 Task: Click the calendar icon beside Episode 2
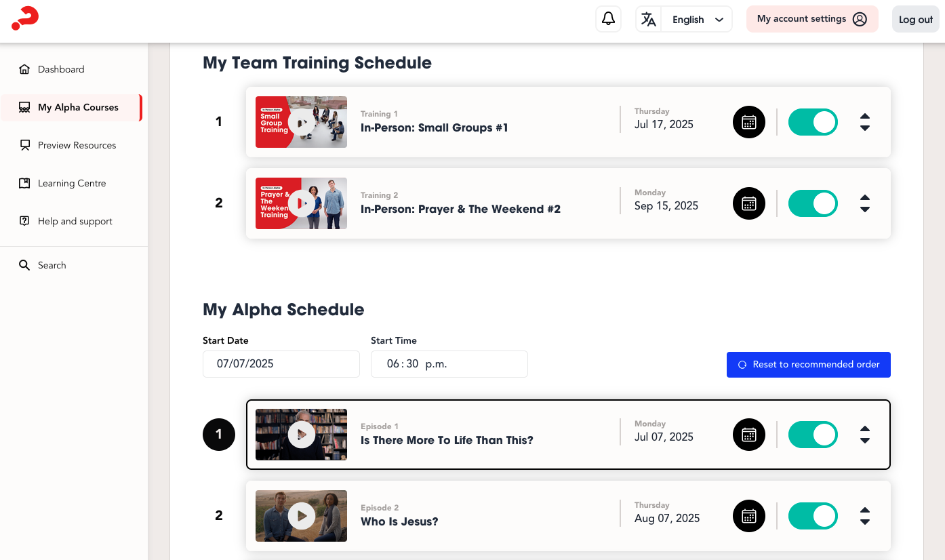[x=748, y=516]
